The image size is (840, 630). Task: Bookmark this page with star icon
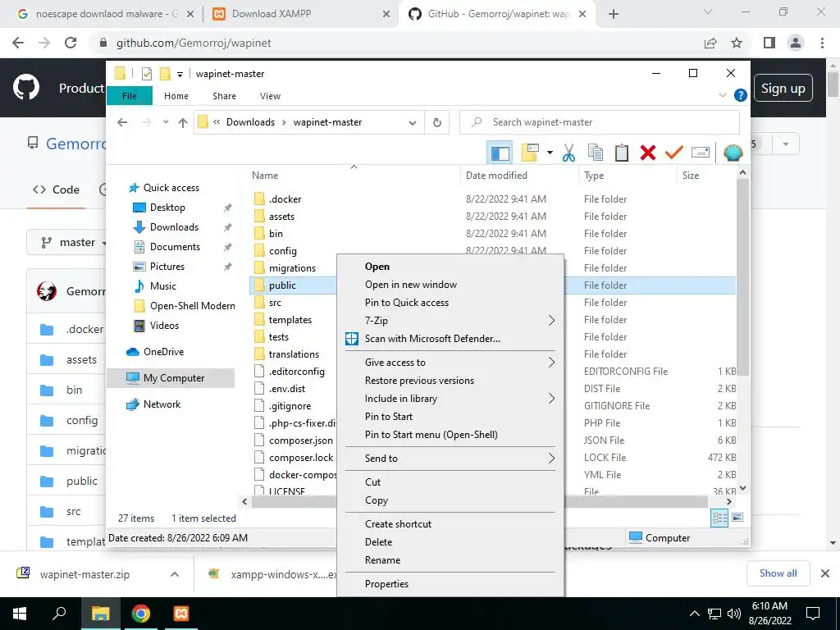pos(737,43)
